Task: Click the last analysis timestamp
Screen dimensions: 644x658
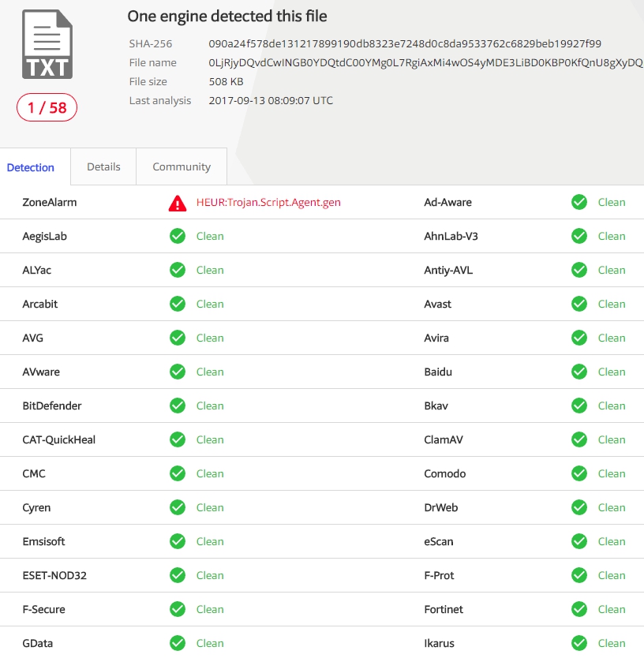Action: [x=271, y=100]
